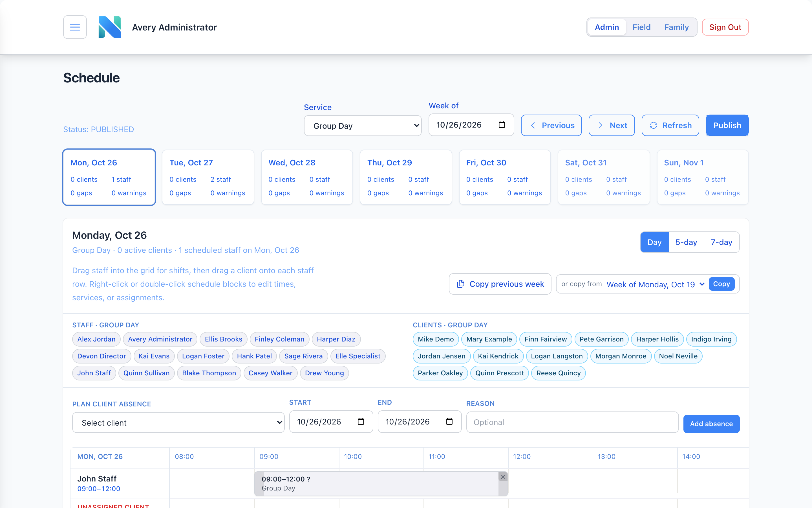Select the Wed, Oct 28 day card
Screen dimensions: 812x508
click(x=307, y=177)
